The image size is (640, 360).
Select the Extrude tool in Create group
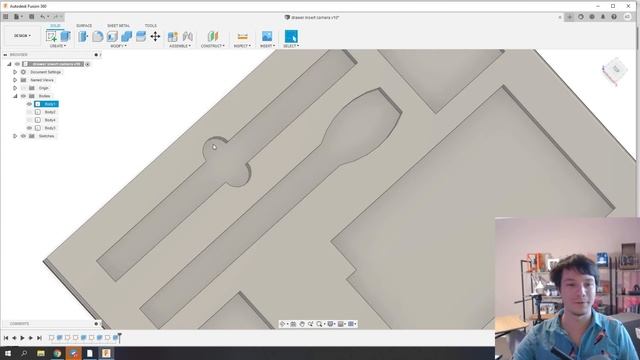pyautogui.click(x=65, y=36)
